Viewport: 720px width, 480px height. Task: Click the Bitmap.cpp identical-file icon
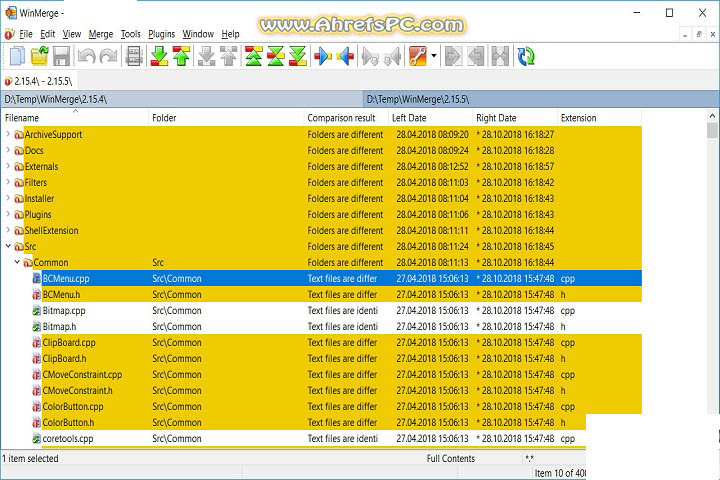pyautogui.click(x=37, y=311)
